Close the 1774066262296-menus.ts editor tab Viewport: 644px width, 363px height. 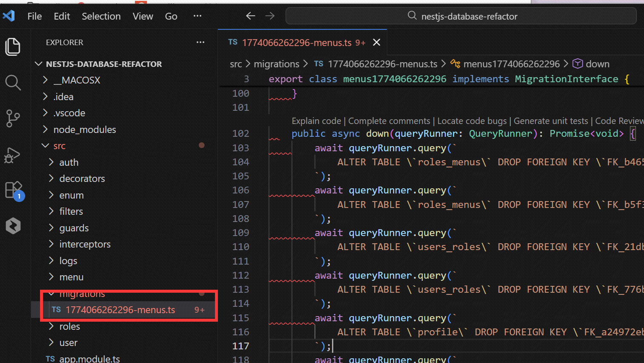point(376,42)
